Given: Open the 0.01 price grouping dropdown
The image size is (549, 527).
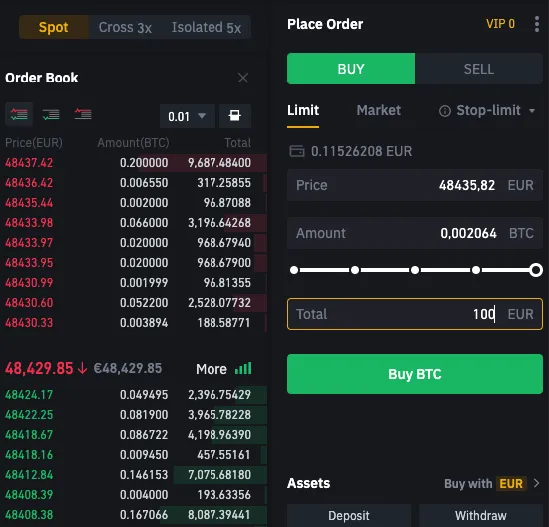Looking at the screenshot, I should coord(187,116).
